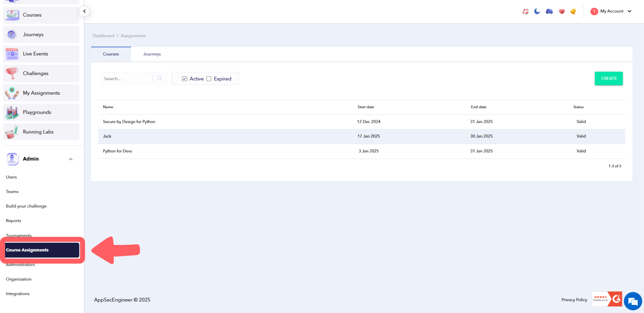Click the CREATE button
The height and width of the screenshot is (313, 644).
click(608, 78)
